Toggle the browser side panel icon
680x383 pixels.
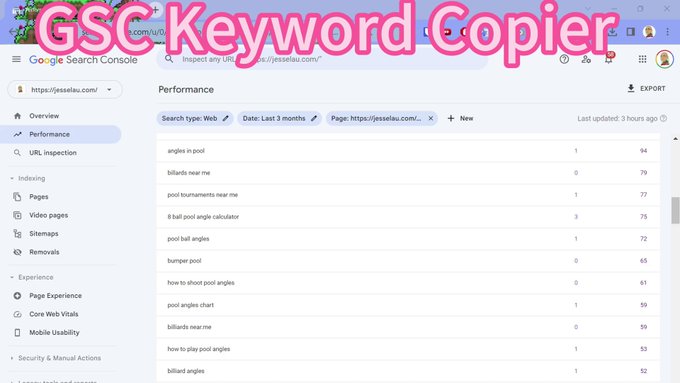tap(631, 32)
